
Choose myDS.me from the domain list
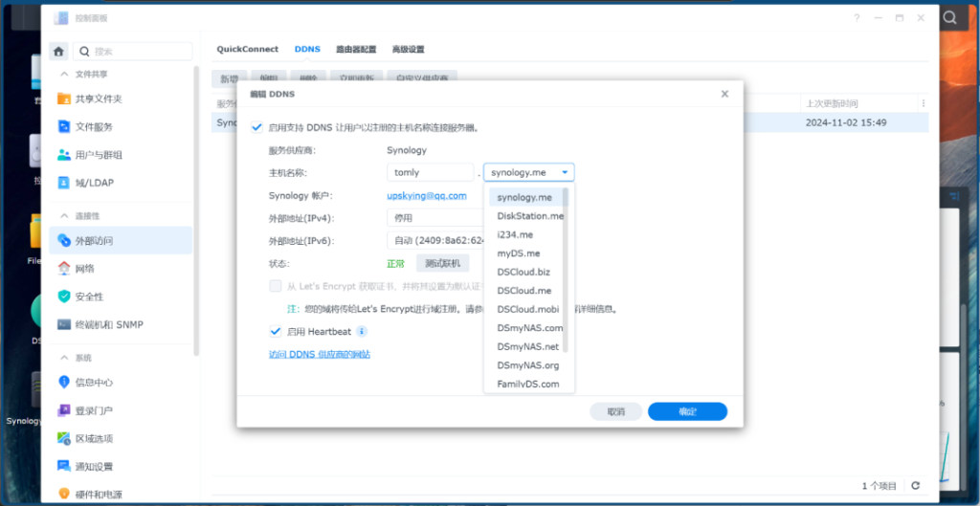(x=525, y=253)
